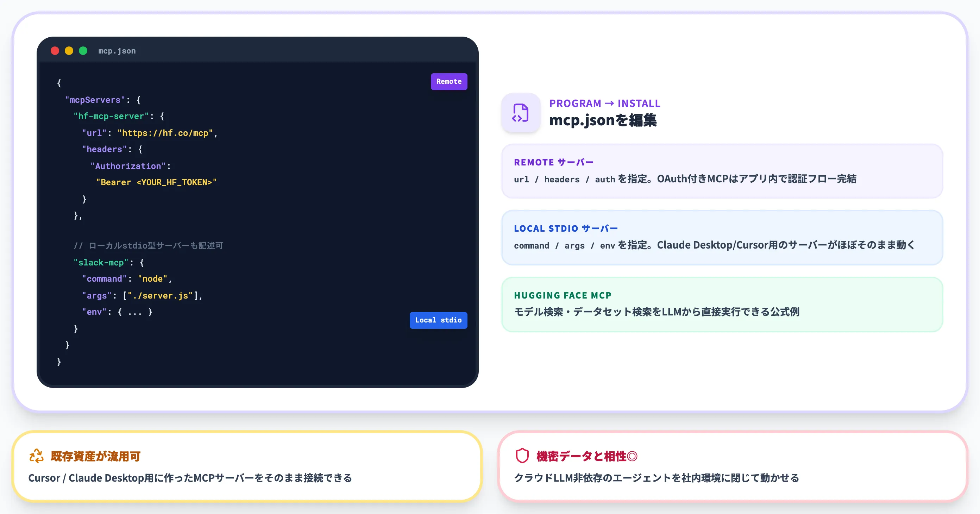This screenshot has width=980, height=514.
Task: Click the "headers" key in the code
Action: pyautogui.click(x=104, y=149)
